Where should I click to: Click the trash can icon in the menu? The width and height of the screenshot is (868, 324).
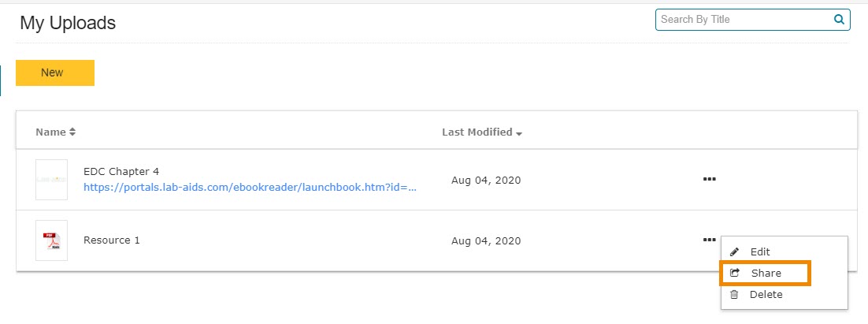(735, 295)
